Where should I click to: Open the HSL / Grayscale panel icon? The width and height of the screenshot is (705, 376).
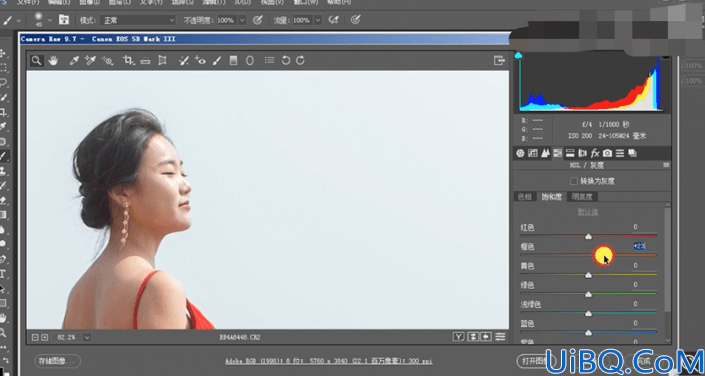[x=558, y=153]
